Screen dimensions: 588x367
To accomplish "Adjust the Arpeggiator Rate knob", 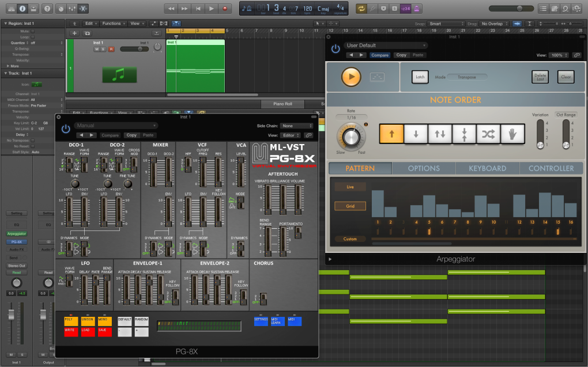I will 351,137.
